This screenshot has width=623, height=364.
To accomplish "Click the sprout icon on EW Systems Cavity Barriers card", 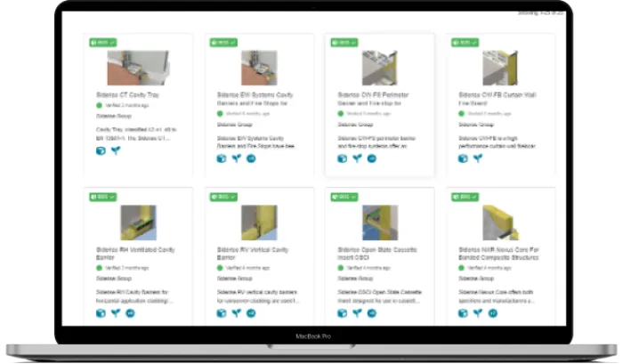I will (237, 158).
